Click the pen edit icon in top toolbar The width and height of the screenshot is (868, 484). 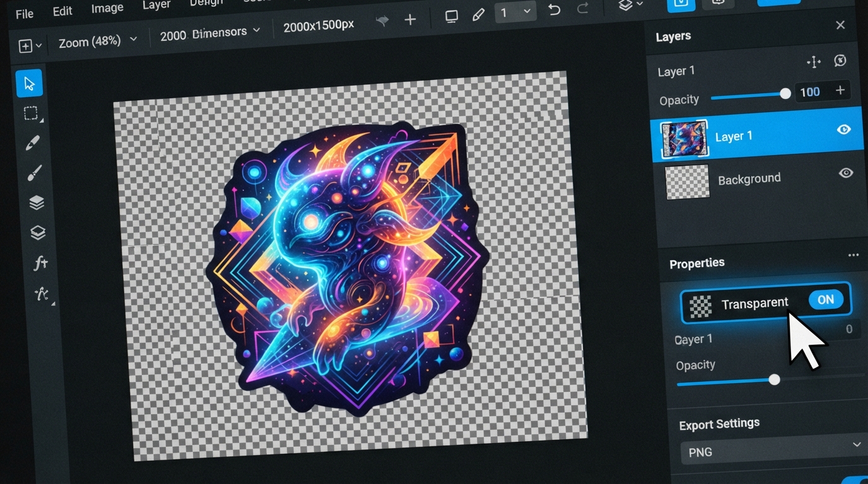[x=479, y=14]
